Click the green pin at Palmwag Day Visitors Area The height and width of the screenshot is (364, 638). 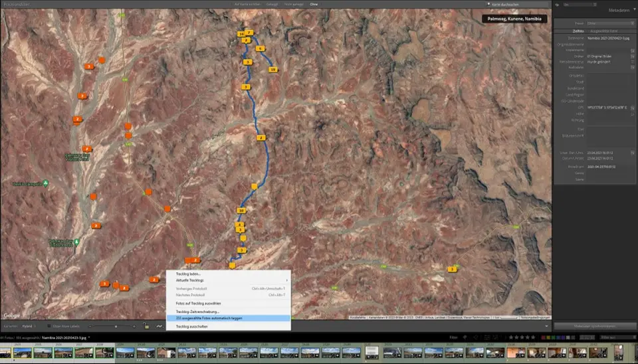[x=76, y=242]
